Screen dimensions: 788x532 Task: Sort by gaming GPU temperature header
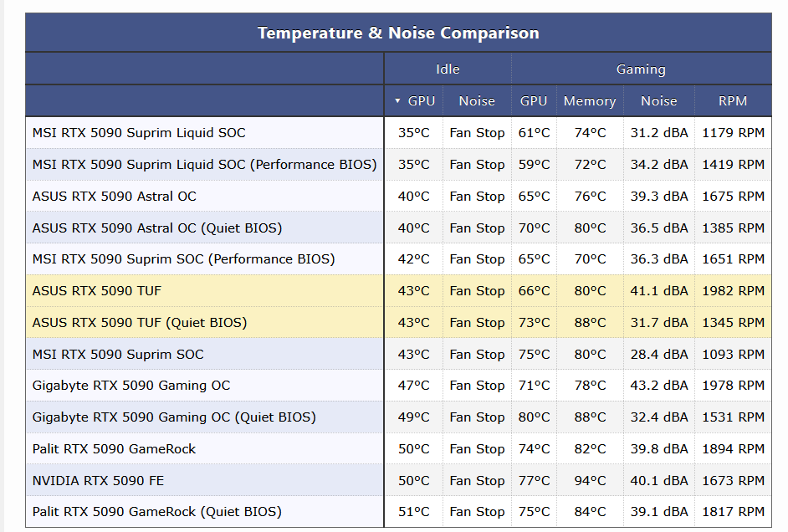[x=534, y=101]
